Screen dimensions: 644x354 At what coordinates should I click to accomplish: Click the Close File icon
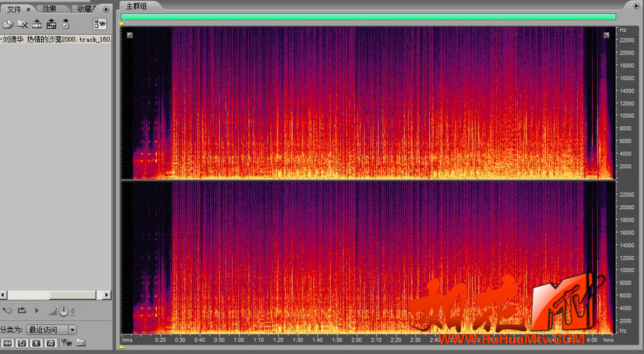[x=22, y=25]
